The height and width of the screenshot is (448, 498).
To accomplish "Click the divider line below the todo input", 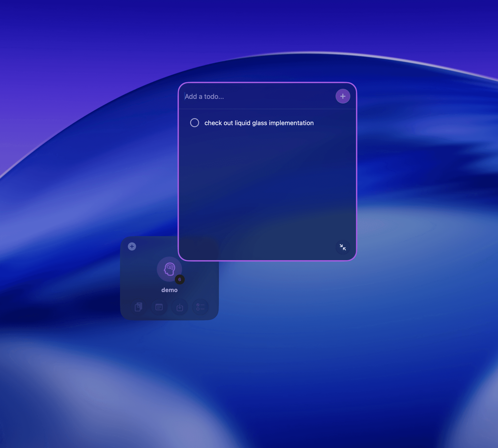I will click(267, 109).
